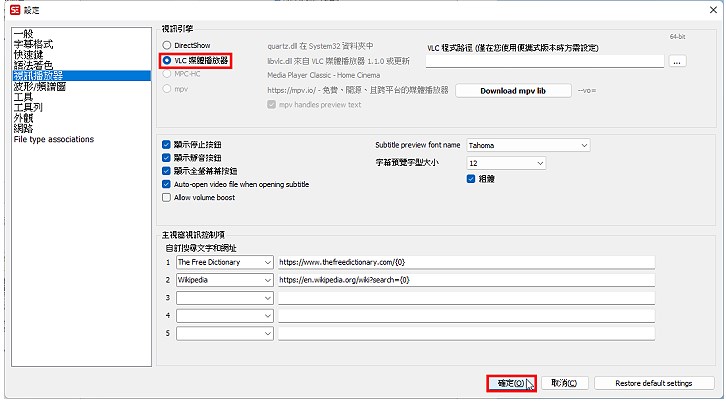Click the VLC path browse (...) button

[x=677, y=61]
